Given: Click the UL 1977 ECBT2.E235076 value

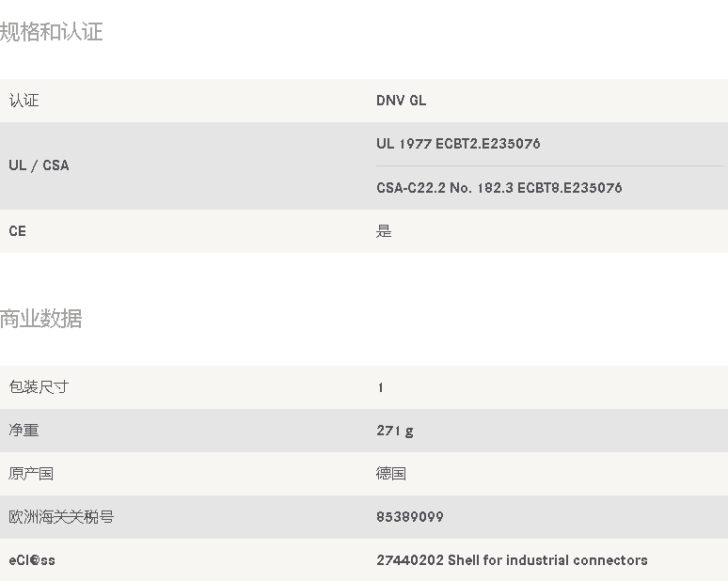Looking at the screenshot, I should [x=458, y=144].
